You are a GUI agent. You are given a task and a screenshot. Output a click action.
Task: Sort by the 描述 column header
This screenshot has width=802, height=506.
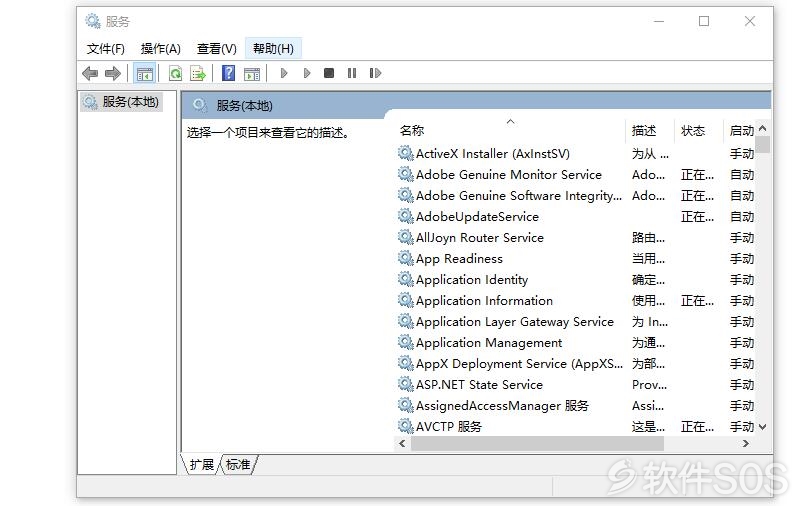point(644,130)
